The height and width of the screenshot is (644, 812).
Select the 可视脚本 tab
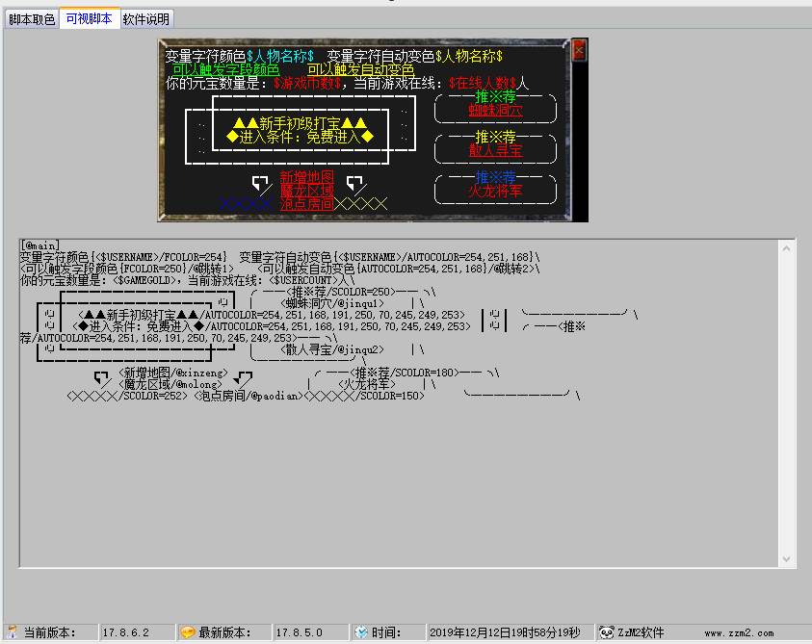click(89, 18)
